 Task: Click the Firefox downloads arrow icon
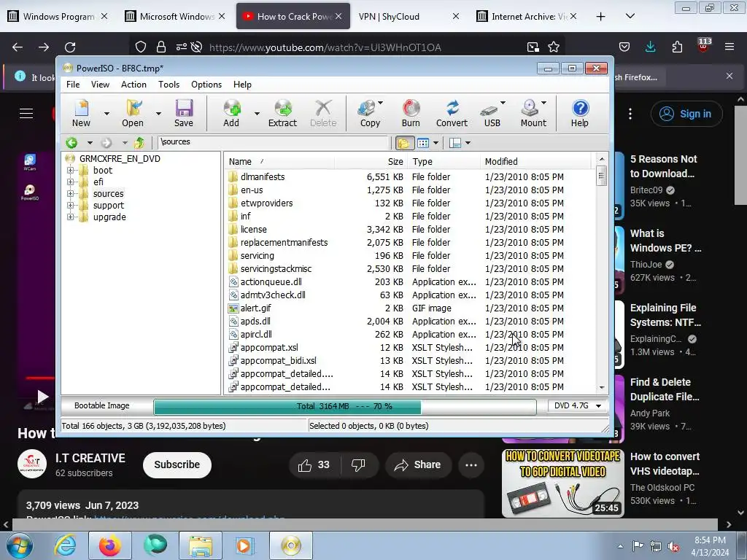[650, 47]
